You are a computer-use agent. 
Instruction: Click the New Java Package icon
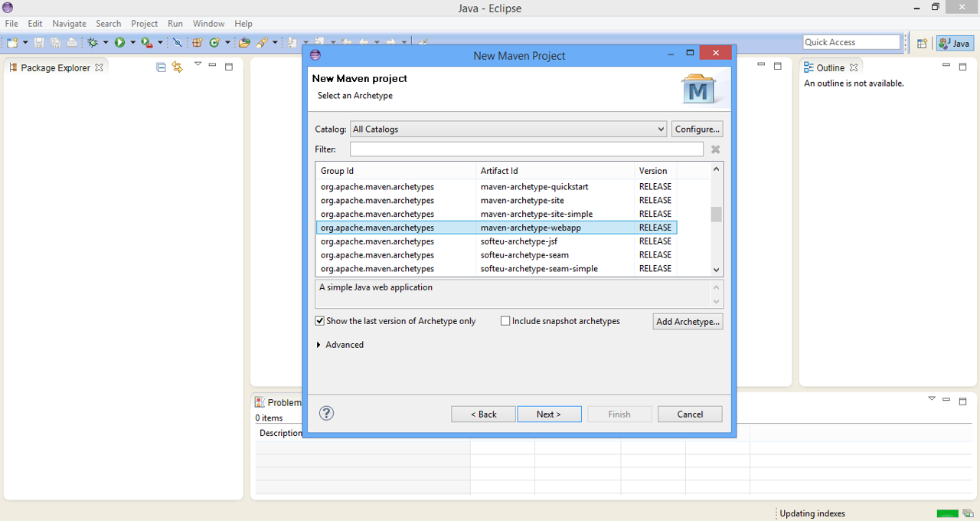click(x=198, y=43)
